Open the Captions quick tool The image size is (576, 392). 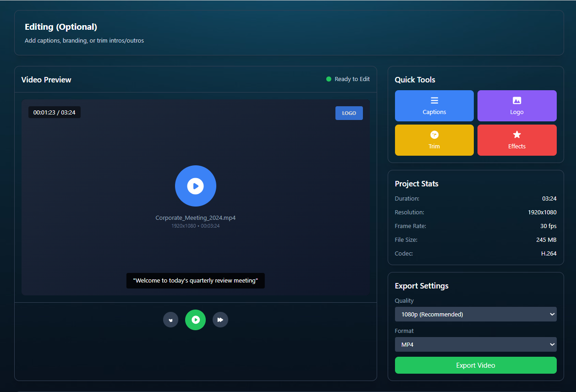click(x=434, y=106)
